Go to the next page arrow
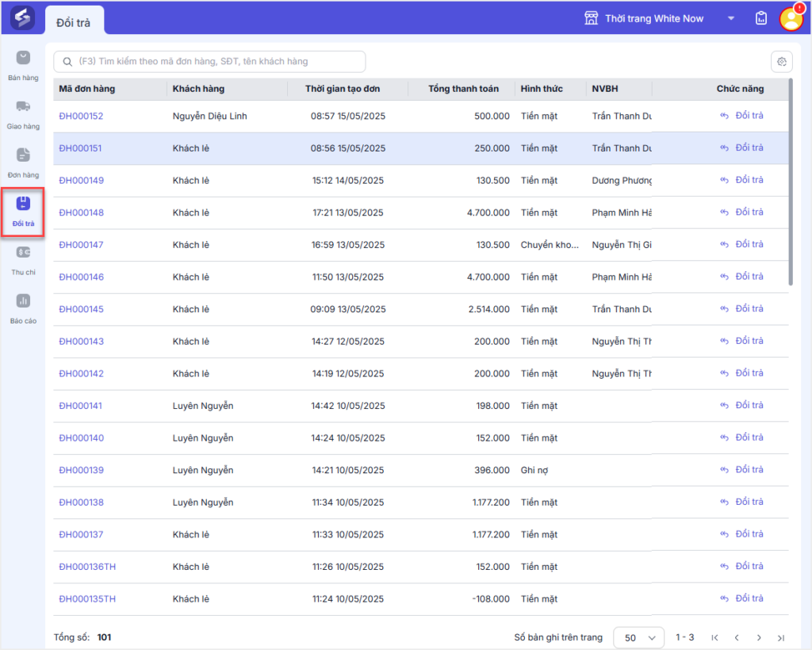The height and width of the screenshot is (650, 812). tap(759, 637)
